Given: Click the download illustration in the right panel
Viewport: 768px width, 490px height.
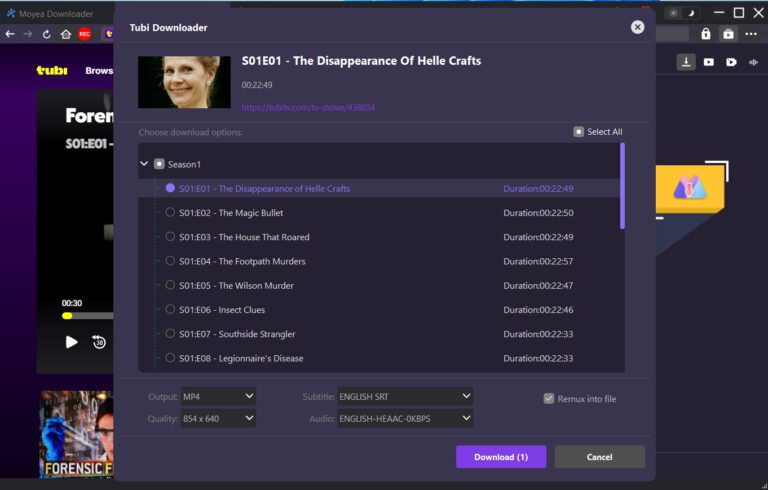Looking at the screenshot, I should [690, 188].
